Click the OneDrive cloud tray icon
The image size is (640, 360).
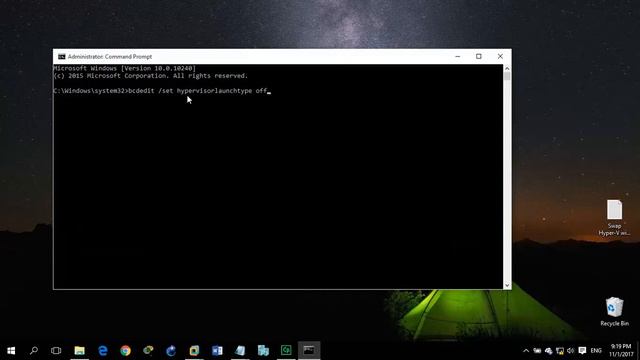pyautogui.click(x=549, y=351)
